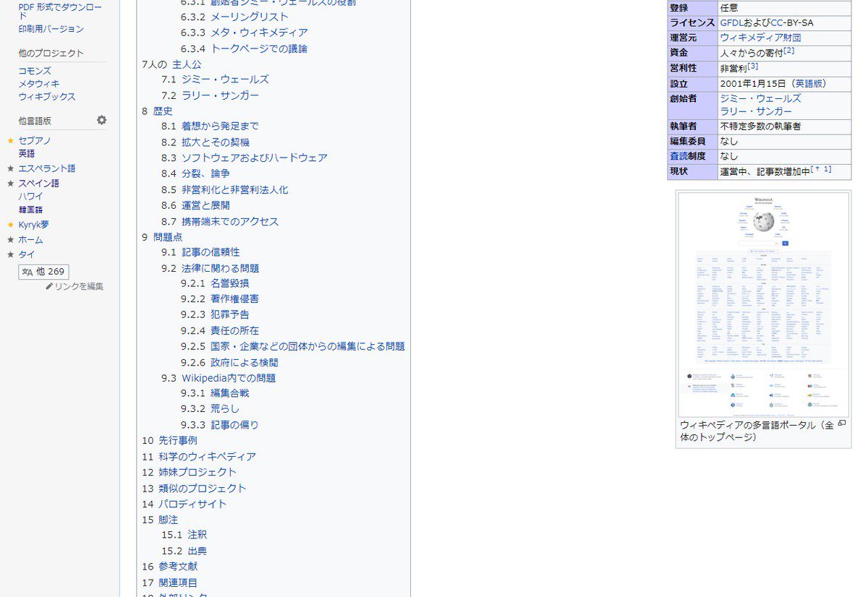Jump to 9.2.4 責任の所在
Screen dimensions: 868x597
[220, 330]
